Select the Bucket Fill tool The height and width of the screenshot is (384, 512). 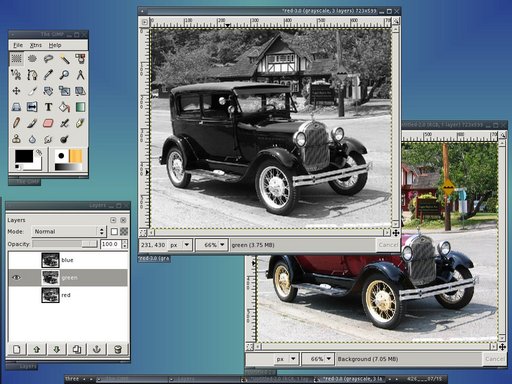click(x=64, y=107)
